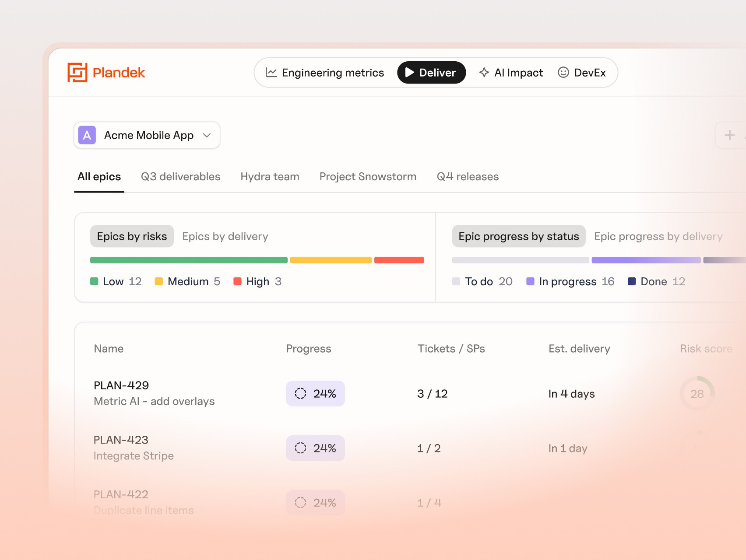This screenshot has height=560, width=746.
Task: Sort by the Progress column header
Action: [309, 349]
